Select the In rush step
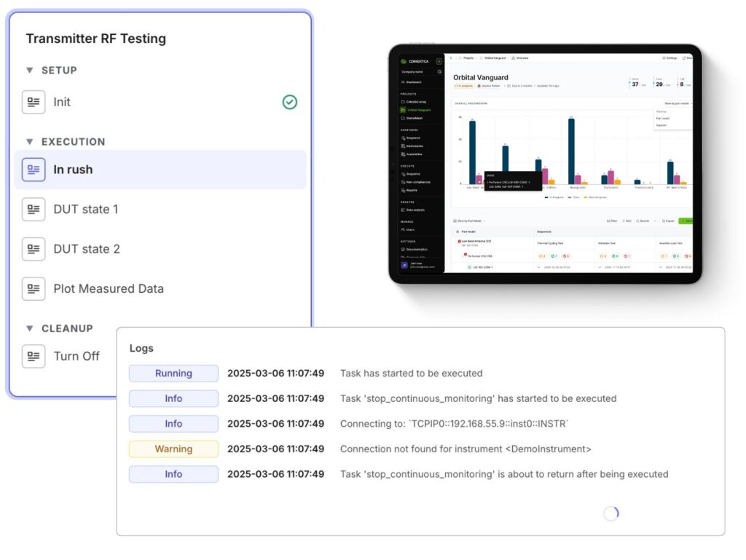The width and height of the screenshot is (746, 560). [160, 170]
